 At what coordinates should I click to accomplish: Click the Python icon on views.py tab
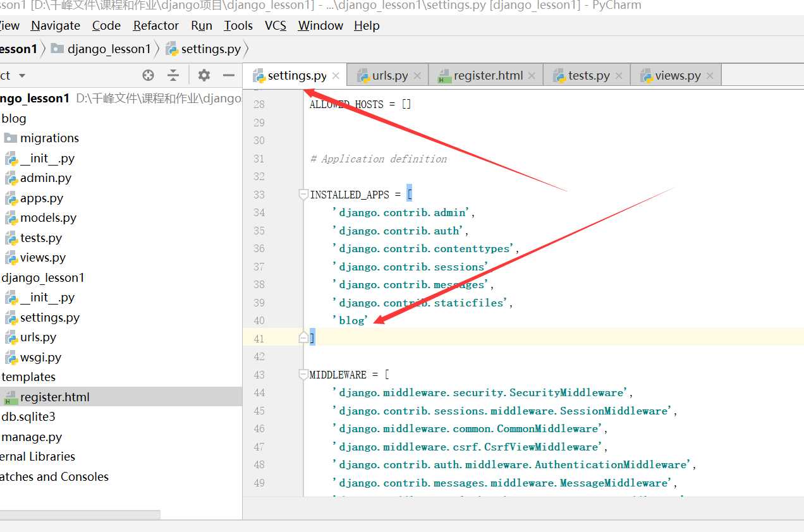coord(646,76)
